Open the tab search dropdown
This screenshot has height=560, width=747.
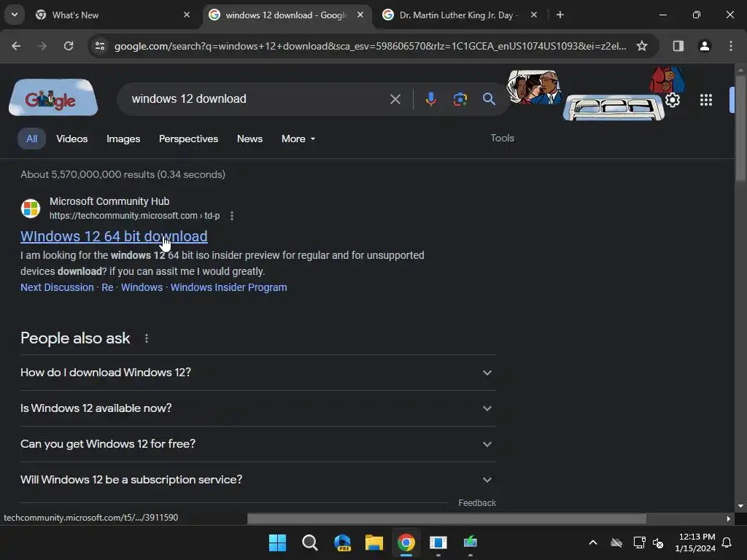(x=15, y=15)
